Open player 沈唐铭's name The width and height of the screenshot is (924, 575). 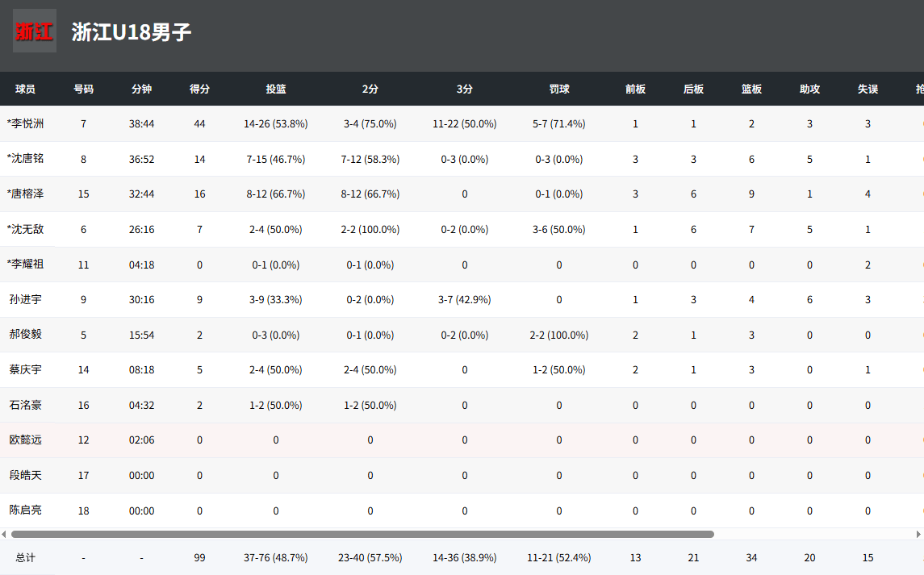pos(26,159)
